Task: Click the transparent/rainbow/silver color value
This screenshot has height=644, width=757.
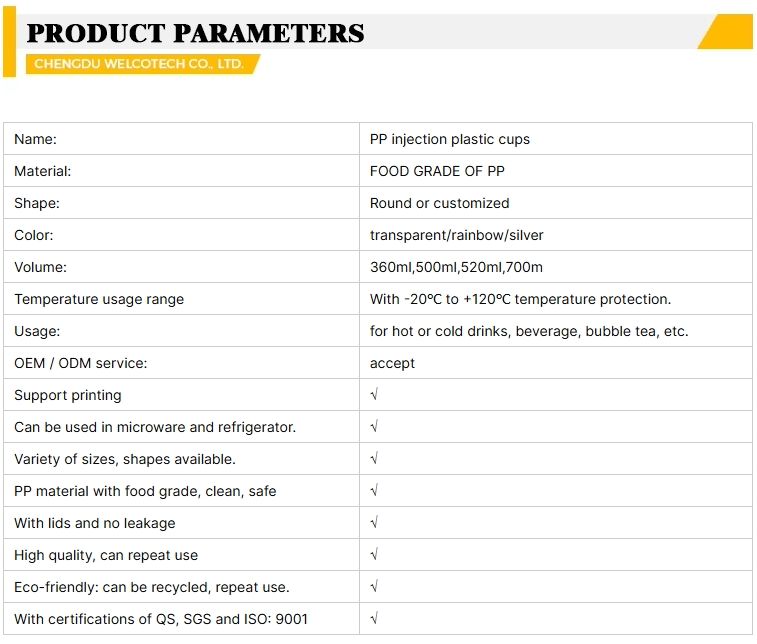Action: click(x=456, y=235)
